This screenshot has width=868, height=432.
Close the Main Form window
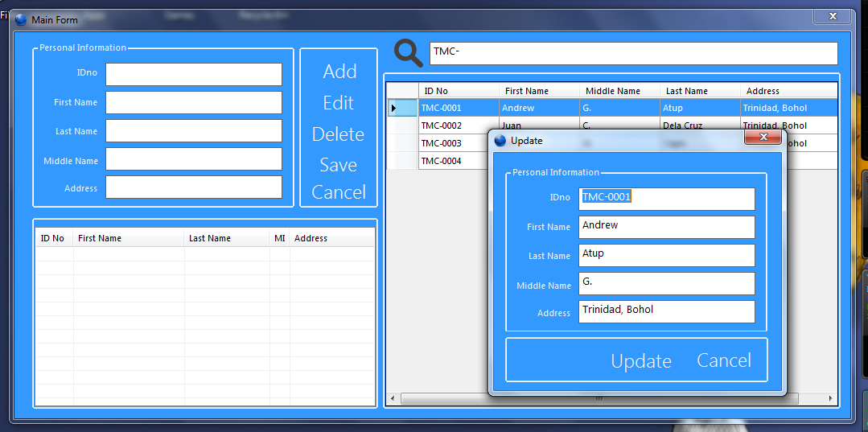832,17
